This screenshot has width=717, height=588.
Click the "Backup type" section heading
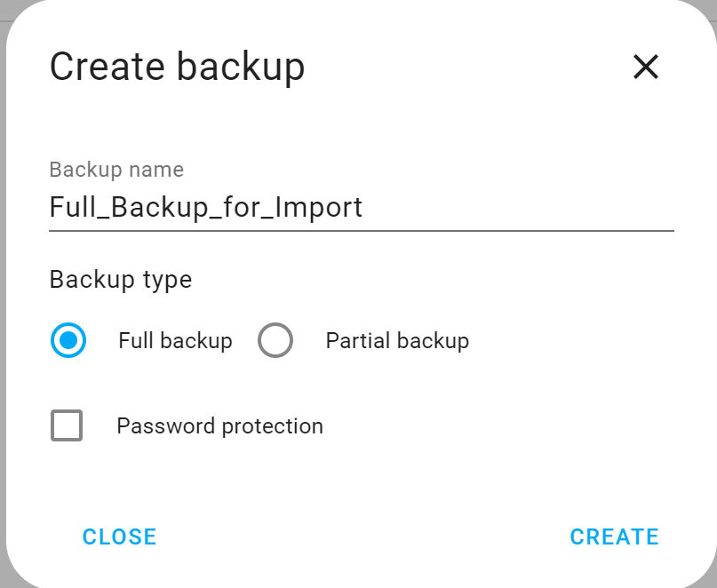click(121, 280)
